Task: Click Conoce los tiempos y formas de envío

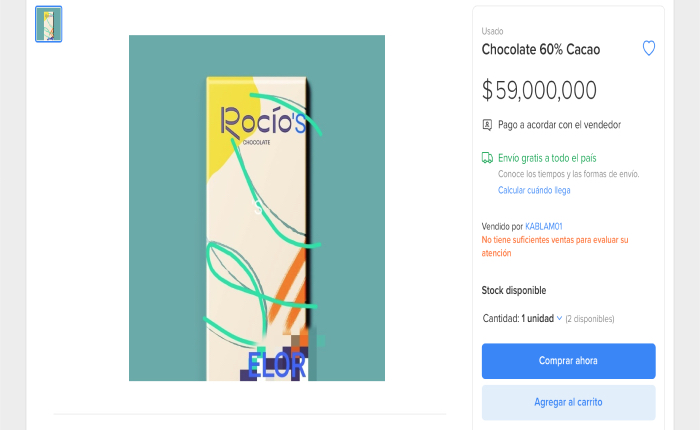Action: point(568,174)
